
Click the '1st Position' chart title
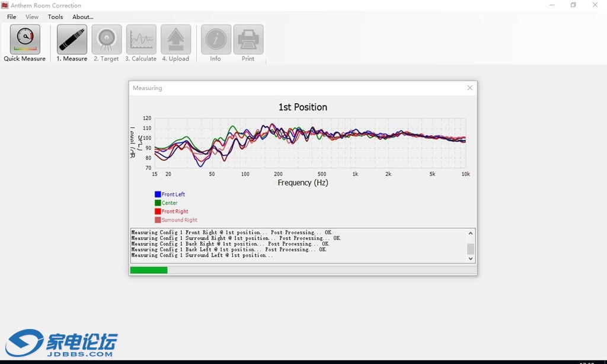(303, 107)
